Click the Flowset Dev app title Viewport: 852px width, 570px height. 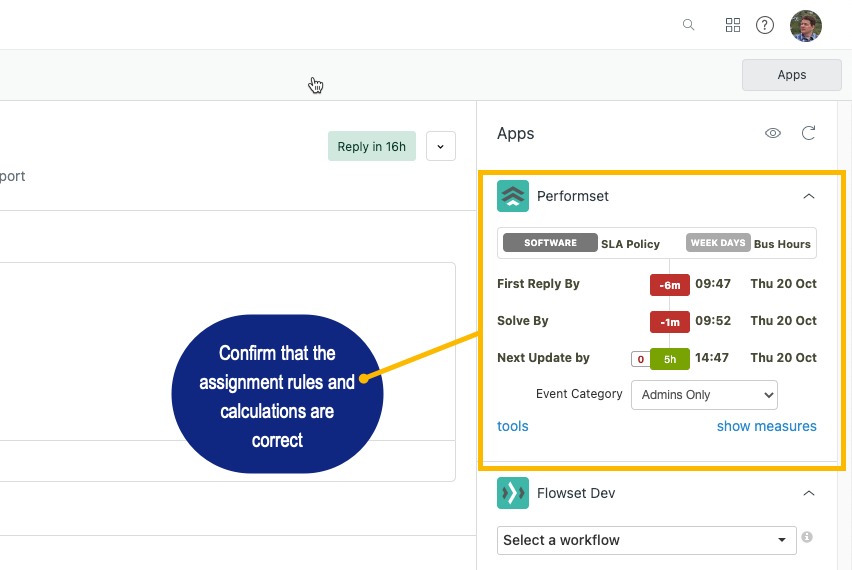click(x=576, y=493)
